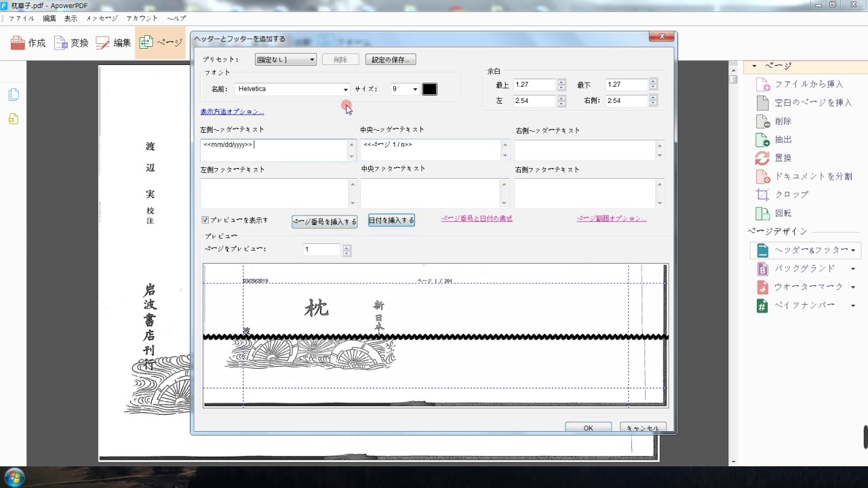Click the black font color swatch

click(x=430, y=89)
